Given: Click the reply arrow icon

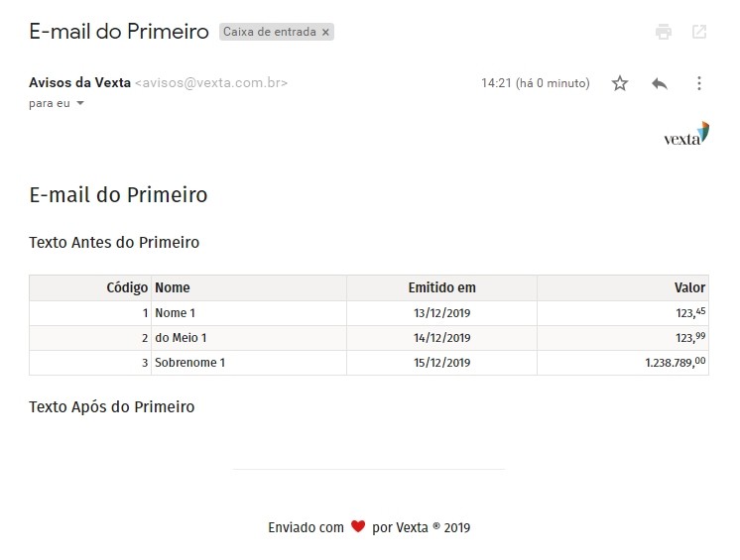Looking at the screenshot, I should tap(660, 83).
